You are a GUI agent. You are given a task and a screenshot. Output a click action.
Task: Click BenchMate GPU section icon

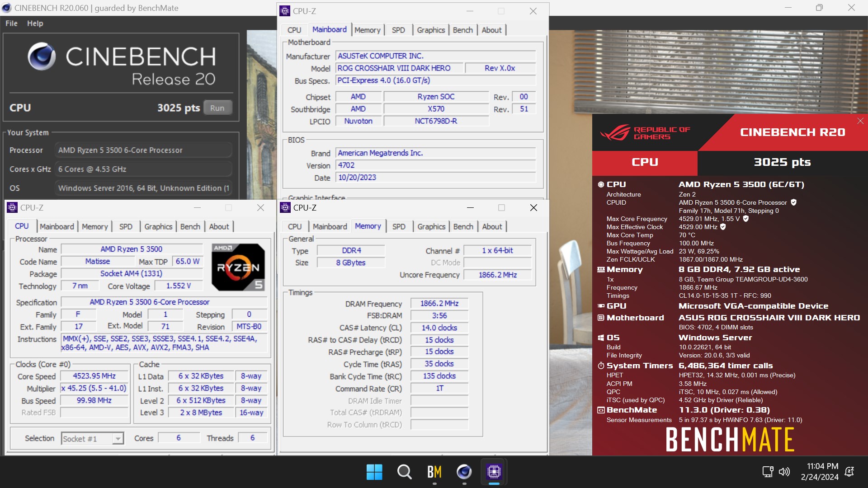pyautogui.click(x=601, y=306)
